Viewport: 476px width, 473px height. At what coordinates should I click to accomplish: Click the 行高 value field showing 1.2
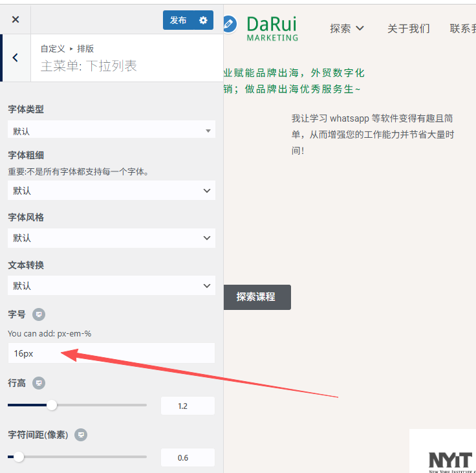pyautogui.click(x=188, y=406)
